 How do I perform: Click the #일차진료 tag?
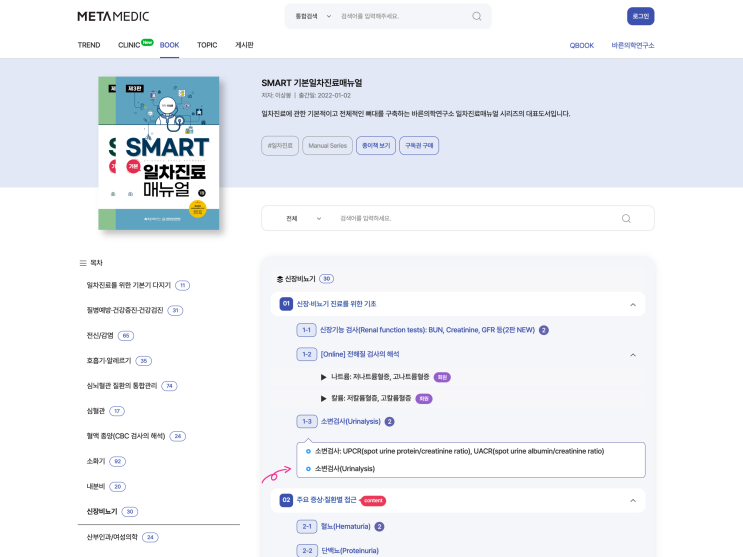coord(280,146)
